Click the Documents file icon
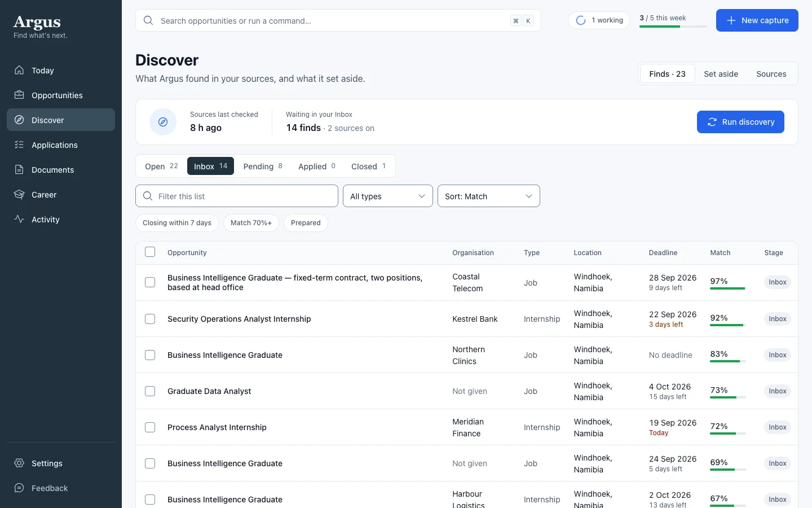 19,169
